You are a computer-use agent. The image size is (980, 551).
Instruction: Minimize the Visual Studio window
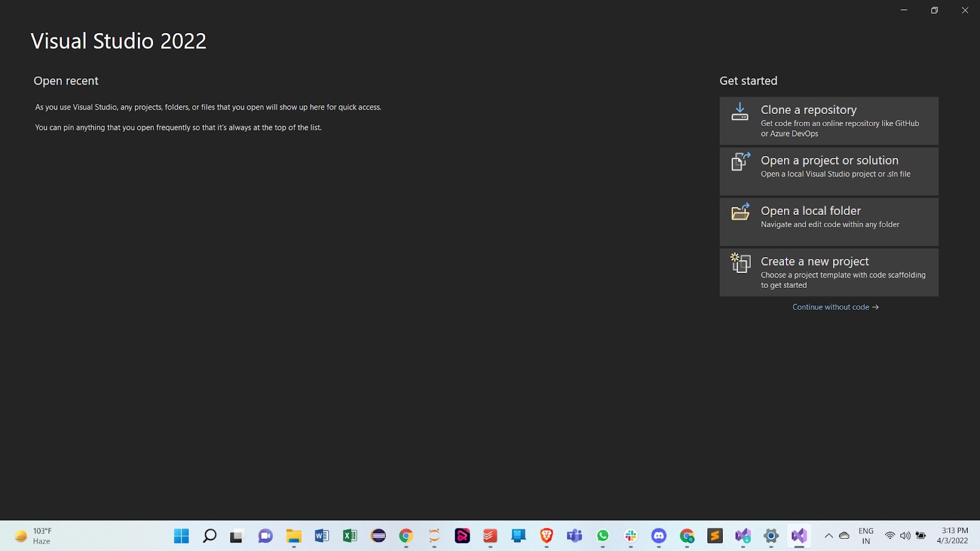904,10
